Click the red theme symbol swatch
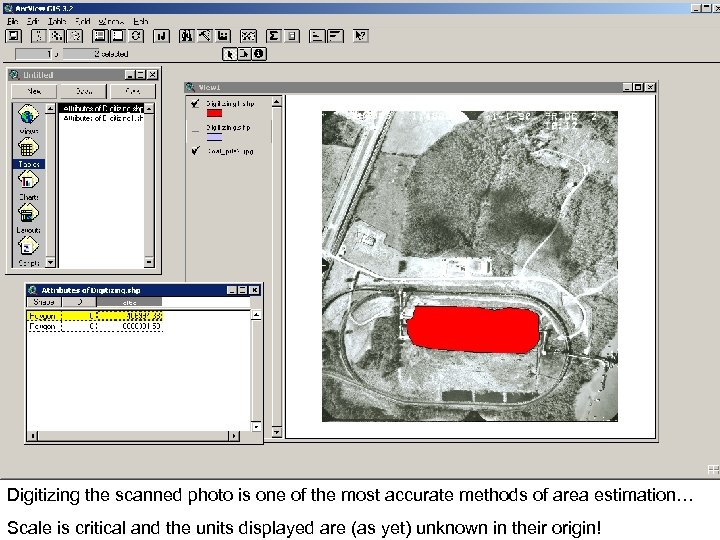 (x=214, y=113)
